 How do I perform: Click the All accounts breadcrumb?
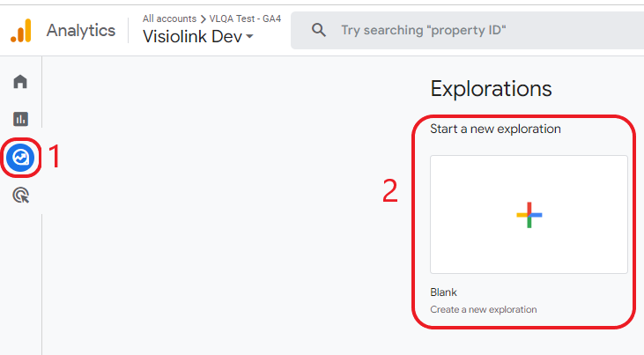(x=169, y=18)
